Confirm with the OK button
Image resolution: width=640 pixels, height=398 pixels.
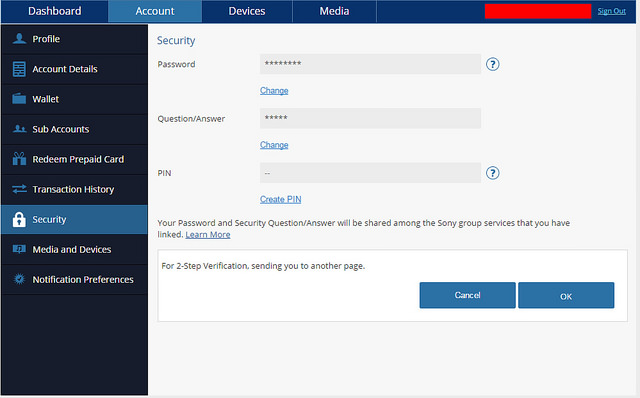coord(566,295)
